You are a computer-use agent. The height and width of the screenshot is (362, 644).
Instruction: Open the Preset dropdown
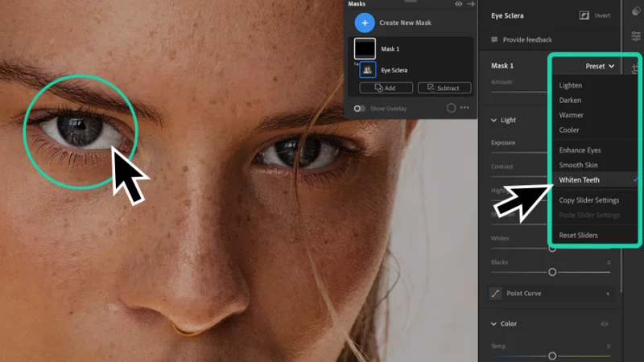[x=600, y=66]
